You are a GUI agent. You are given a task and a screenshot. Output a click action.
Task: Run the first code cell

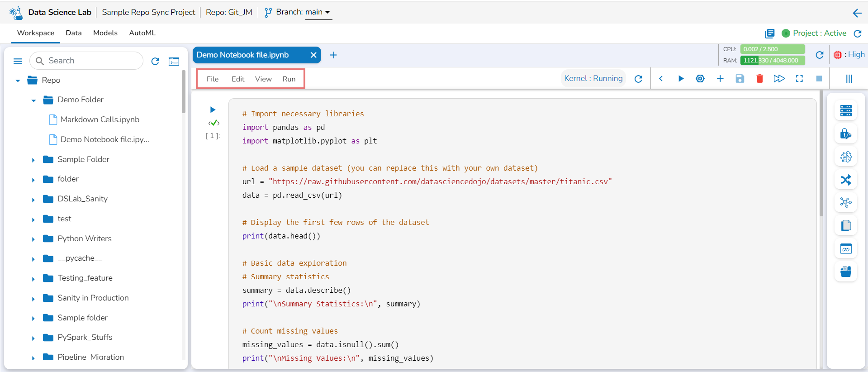pos(213,110)
